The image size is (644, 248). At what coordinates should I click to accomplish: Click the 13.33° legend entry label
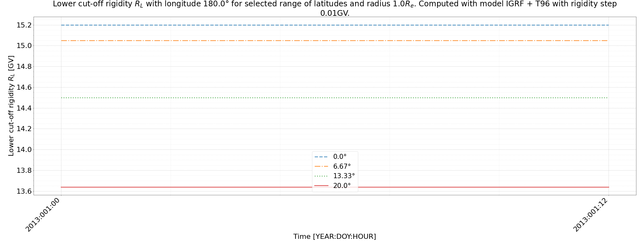pos(344,176)
